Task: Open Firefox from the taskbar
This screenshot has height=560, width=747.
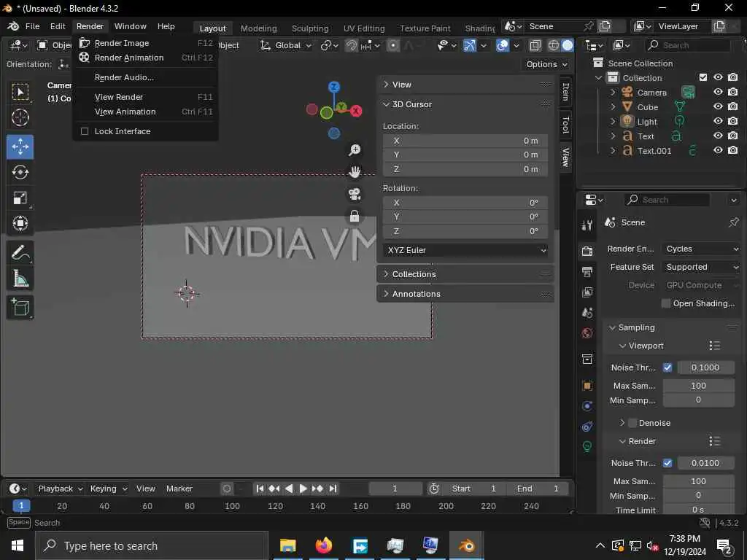Action: (323, 545)
